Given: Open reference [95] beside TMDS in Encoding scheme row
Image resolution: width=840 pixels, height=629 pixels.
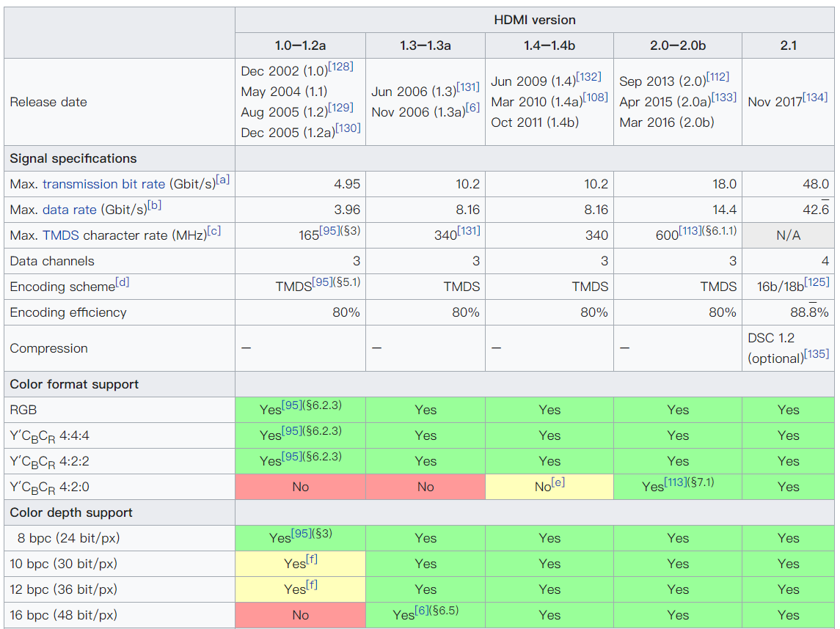Looking at the screenshot, I should [322, 282].
